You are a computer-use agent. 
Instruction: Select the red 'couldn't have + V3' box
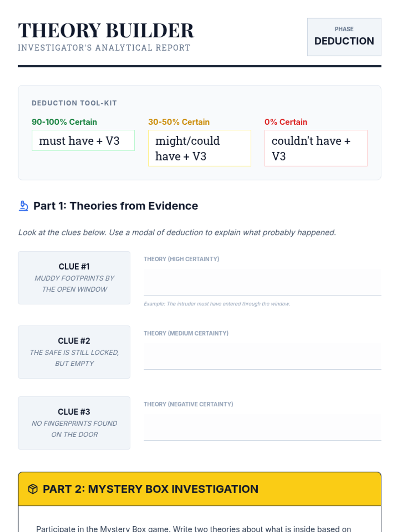point(316,148)
